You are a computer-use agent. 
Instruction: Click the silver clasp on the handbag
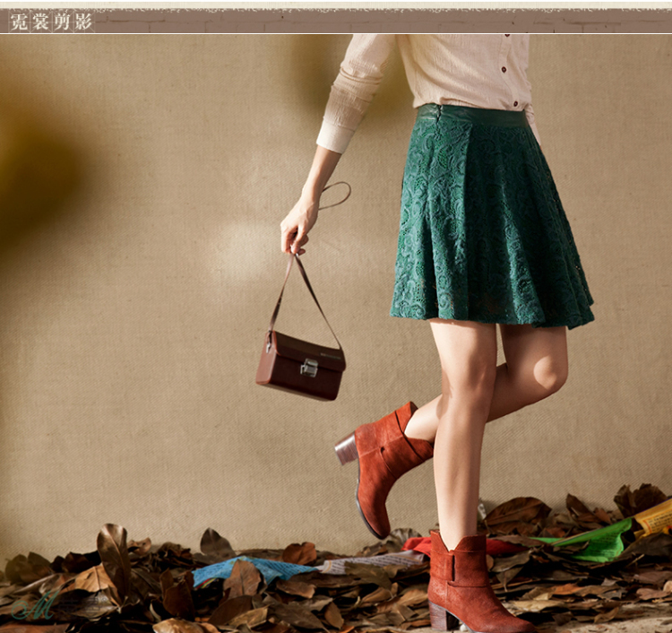tap(309, 367)
